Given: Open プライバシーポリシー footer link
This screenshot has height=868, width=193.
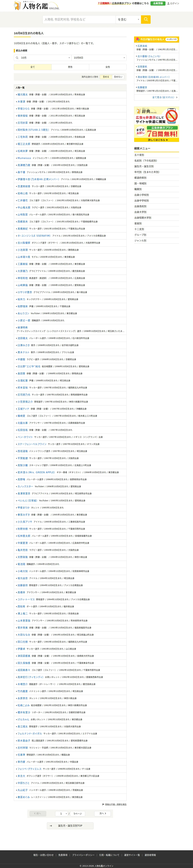Looking at the screenshot, I should (83, 855).
